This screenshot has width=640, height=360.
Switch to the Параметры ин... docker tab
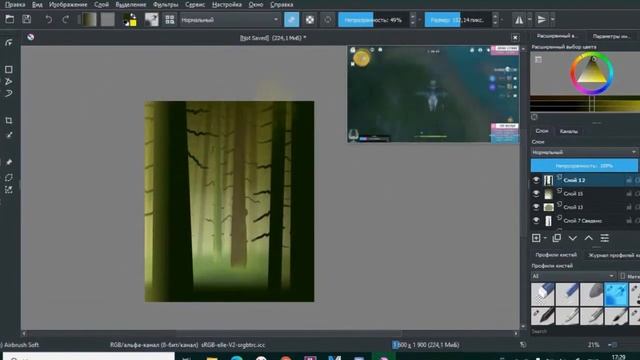click(x=611, y=36)
